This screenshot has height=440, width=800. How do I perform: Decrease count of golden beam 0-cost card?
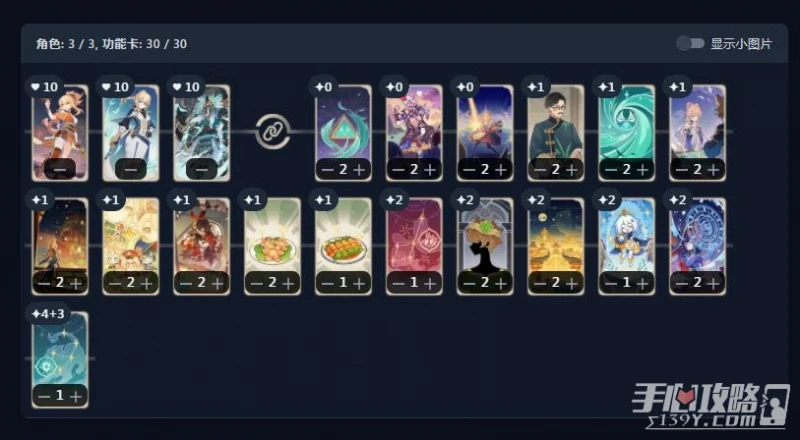[x=469, y=169]
